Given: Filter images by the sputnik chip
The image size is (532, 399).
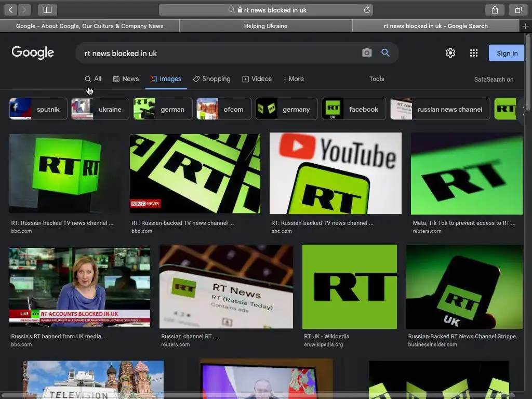Looking at the screenshot, I should [38, 109].
